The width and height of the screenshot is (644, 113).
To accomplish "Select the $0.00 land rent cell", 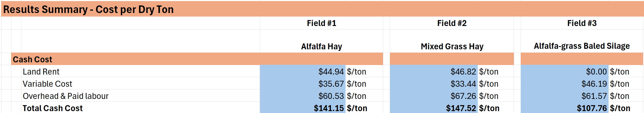I will (x=596, y=72).
